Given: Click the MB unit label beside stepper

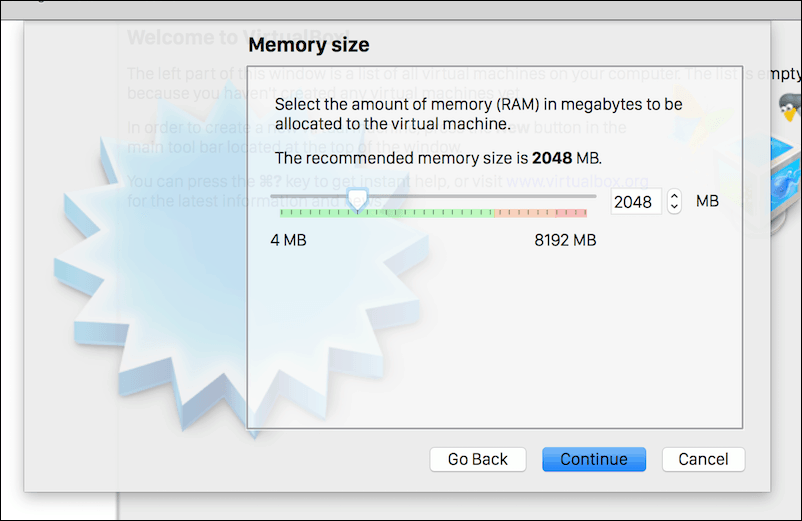Looking at the screenshot, I should (x=707, y=201).
